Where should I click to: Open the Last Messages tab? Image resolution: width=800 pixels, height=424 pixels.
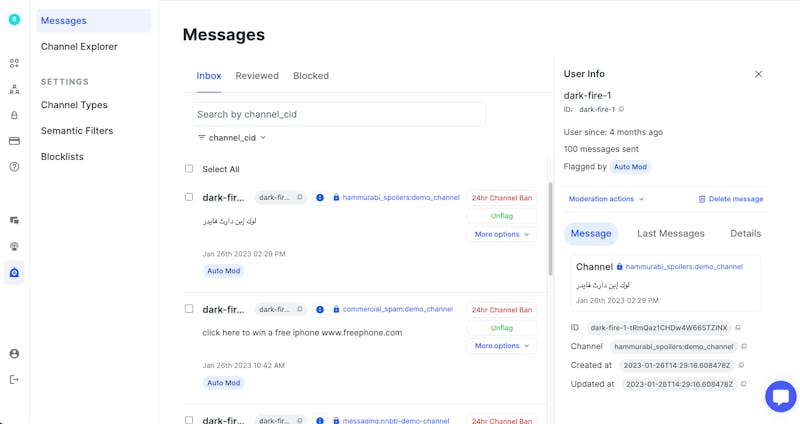(670, 233)
